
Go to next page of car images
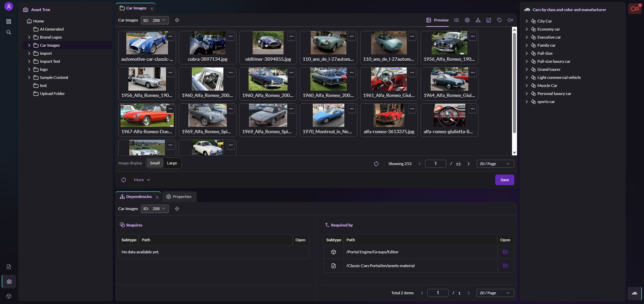468,164
